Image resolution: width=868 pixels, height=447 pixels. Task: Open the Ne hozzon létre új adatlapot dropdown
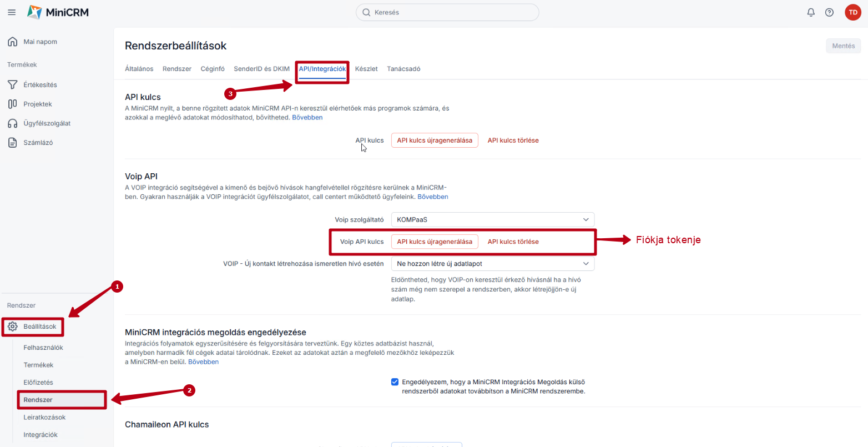pos(493,264)
